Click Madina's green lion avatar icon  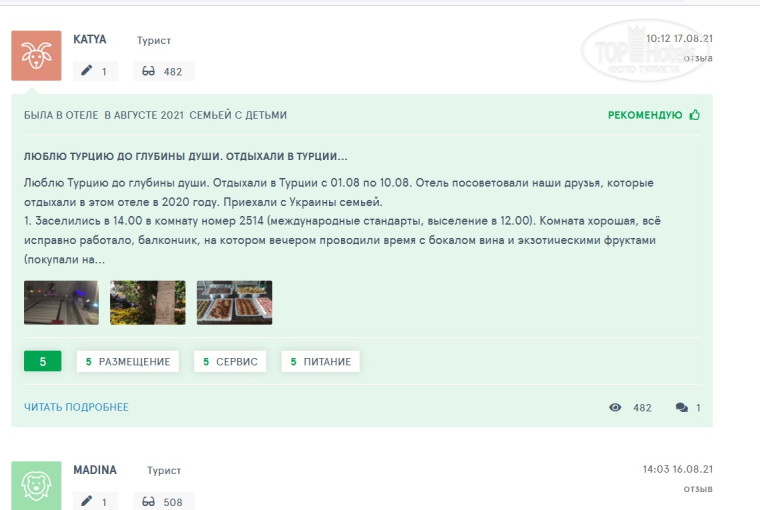[36, 486]
